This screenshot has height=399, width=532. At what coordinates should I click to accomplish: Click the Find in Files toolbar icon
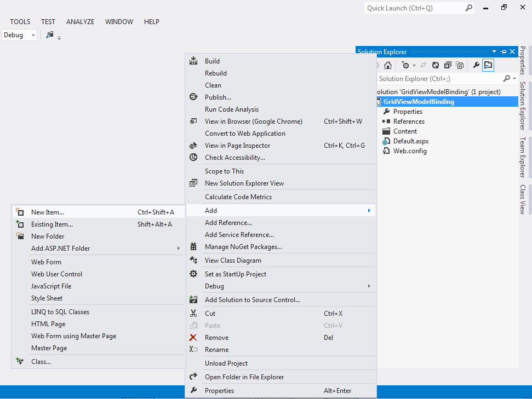[50, 35]
